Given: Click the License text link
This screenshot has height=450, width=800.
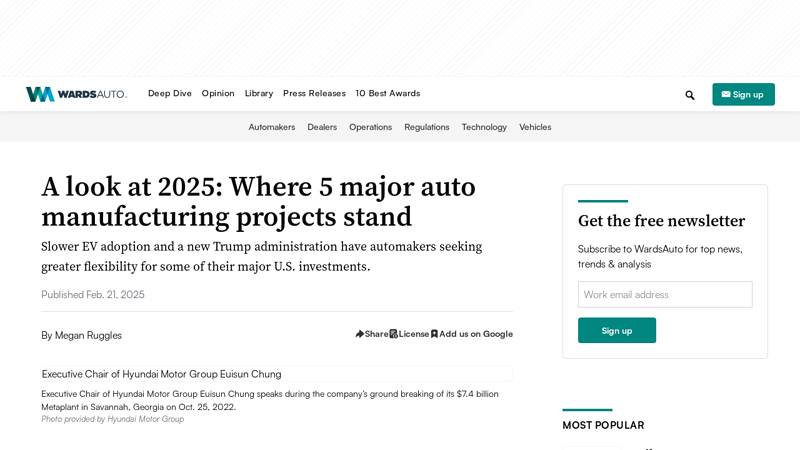Looking at the screenshot, I should pos(414,334).
